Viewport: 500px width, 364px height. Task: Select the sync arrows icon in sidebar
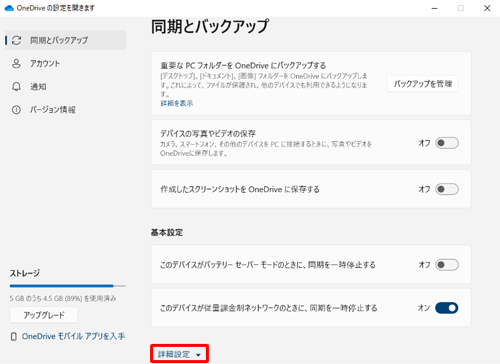tap(16, 40)
